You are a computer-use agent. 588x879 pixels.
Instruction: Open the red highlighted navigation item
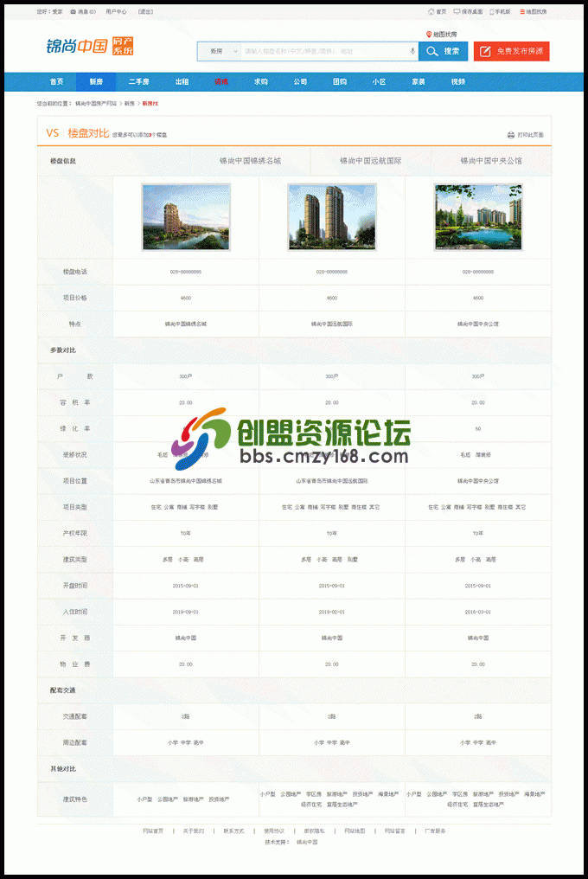tap(220, 82)
